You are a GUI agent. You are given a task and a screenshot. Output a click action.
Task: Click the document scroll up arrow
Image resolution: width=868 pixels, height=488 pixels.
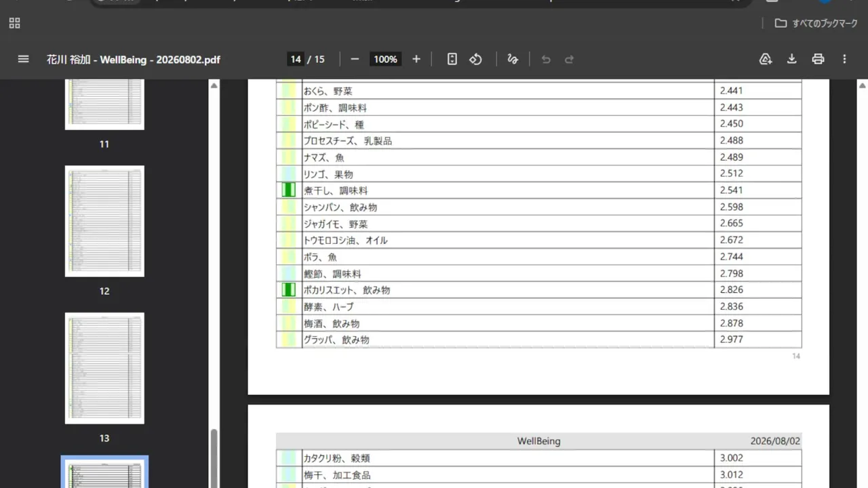(862, 85)
